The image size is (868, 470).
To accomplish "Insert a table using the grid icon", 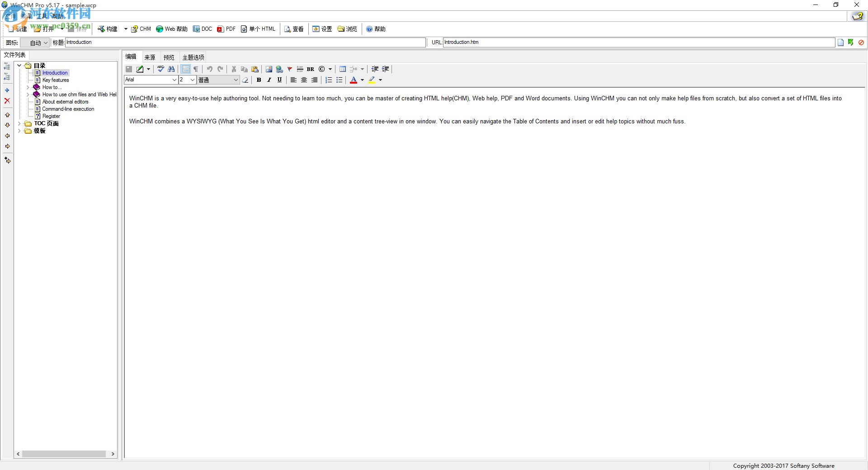I will [343, 69].
